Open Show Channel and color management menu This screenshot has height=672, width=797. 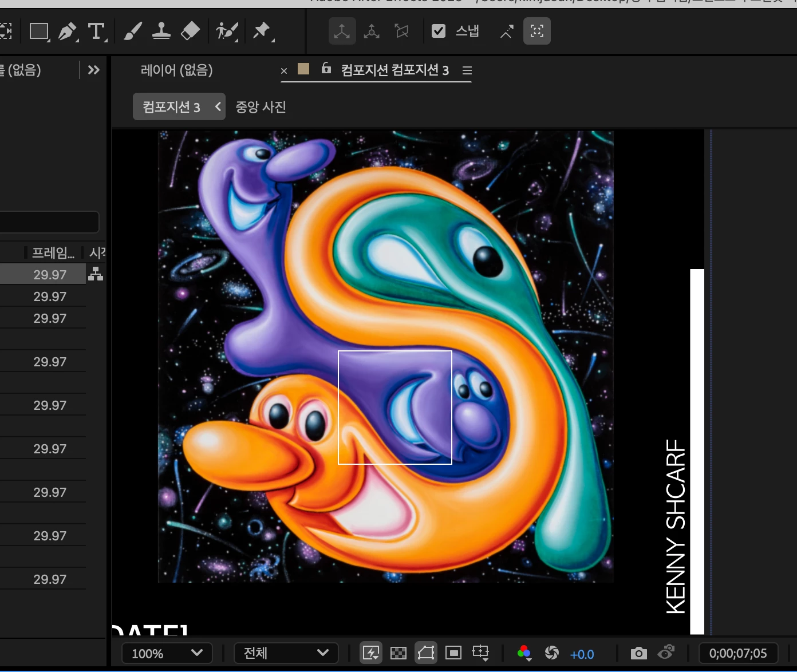coord(524,653)
